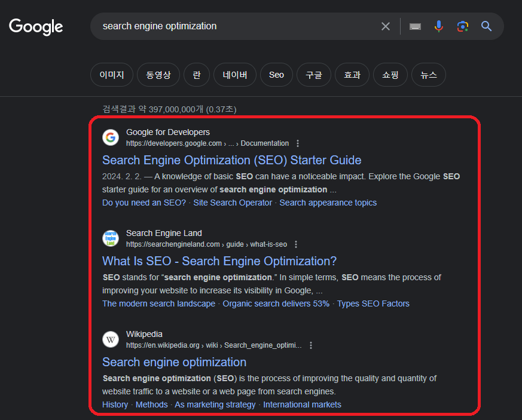Open the 'Types SEO Factors' sitelink
The width and height of the screenshot is (522, 420).
point(373,303)
